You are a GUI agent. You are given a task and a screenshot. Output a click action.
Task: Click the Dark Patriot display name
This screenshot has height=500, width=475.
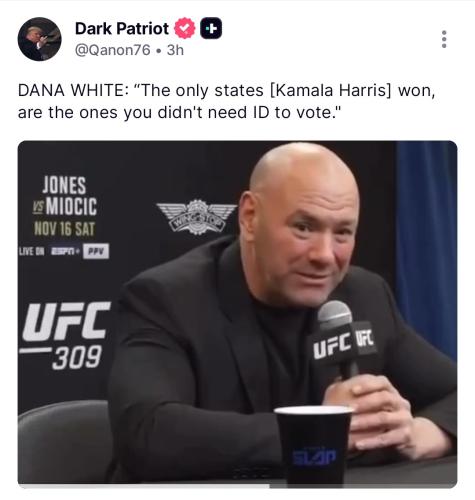click(122, 28)
